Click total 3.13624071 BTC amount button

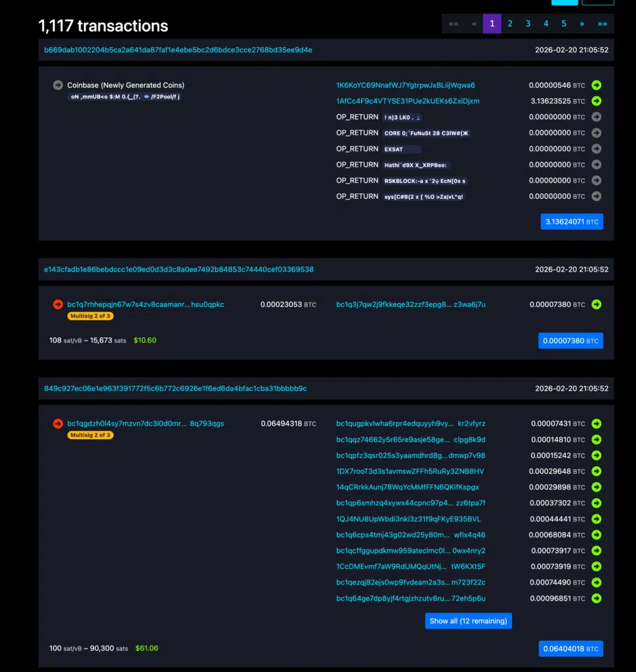click(x=571, y=222)
